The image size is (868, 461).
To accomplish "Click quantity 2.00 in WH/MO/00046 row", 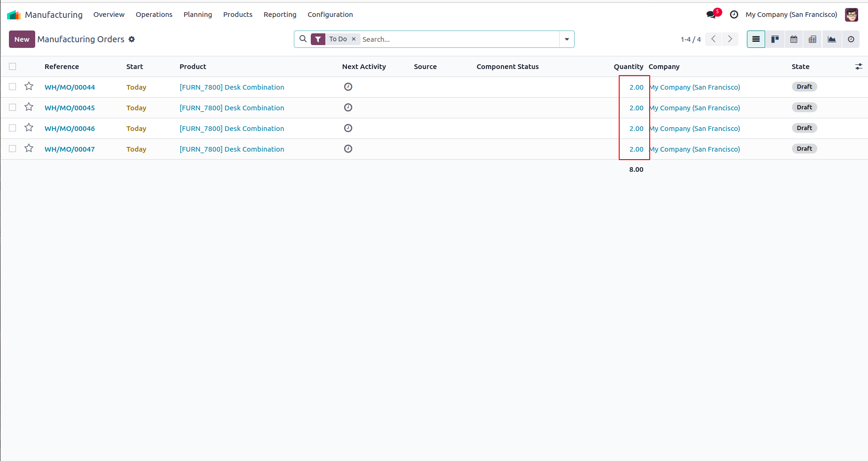I will [636, 129].
